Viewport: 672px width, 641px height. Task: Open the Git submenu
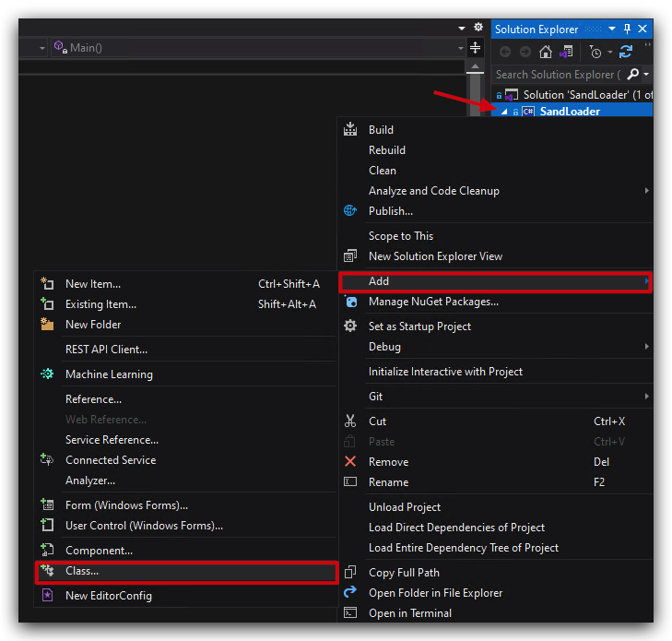pyautogui.click(x=495, y=397)
